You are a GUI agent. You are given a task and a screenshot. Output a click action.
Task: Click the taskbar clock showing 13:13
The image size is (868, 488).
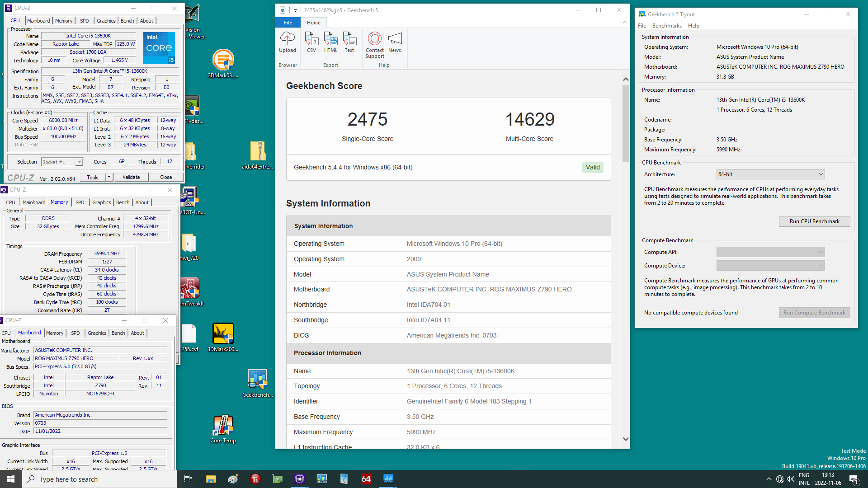pyautogui.click(x=828, y=479)
